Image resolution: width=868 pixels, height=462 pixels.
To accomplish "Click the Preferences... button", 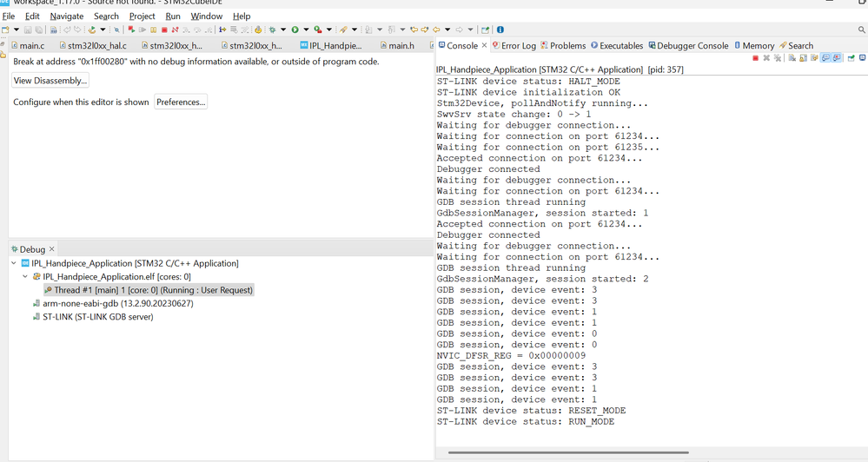I will coord(181,102).
